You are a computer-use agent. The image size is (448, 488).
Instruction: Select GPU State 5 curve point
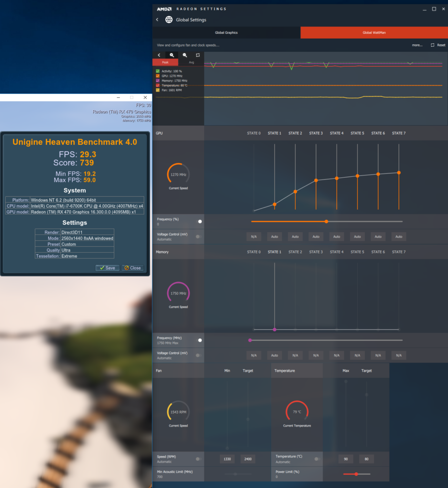tap(358, 176)
